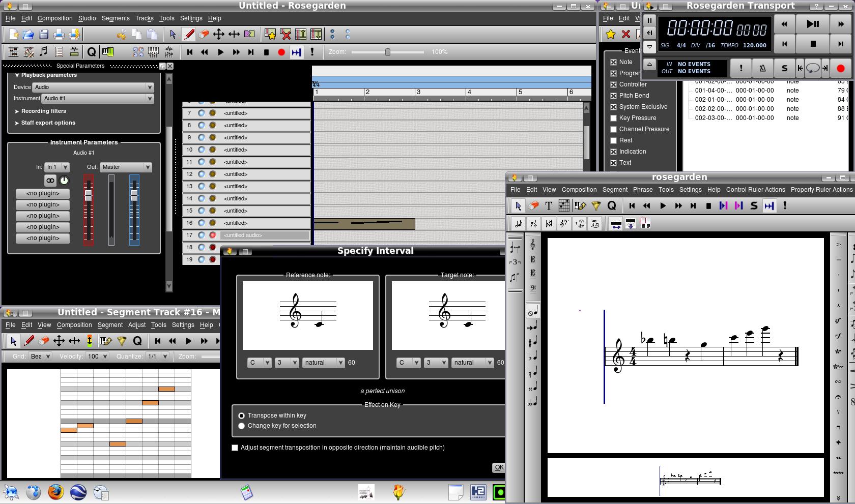Select the text T tool in notation editor

tap(549, 206)
